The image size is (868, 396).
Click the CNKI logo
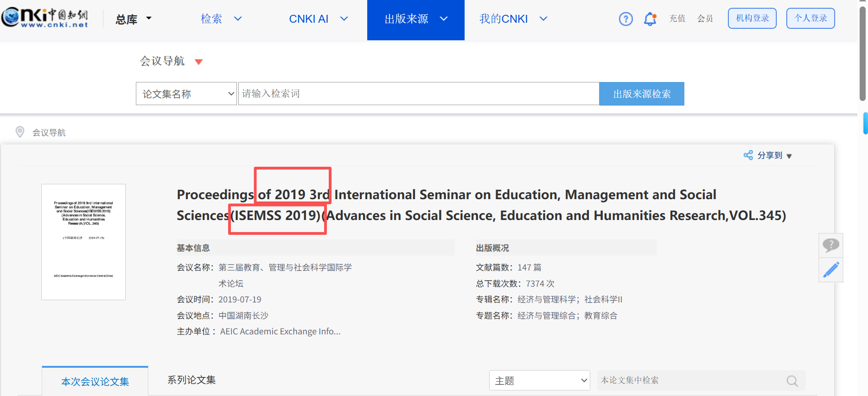point(45,18)
